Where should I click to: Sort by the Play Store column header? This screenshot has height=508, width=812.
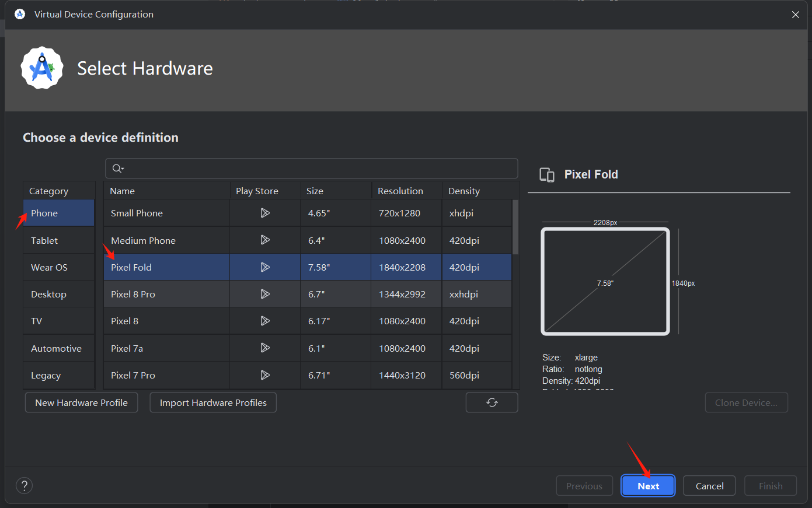(x=265, y=191)
